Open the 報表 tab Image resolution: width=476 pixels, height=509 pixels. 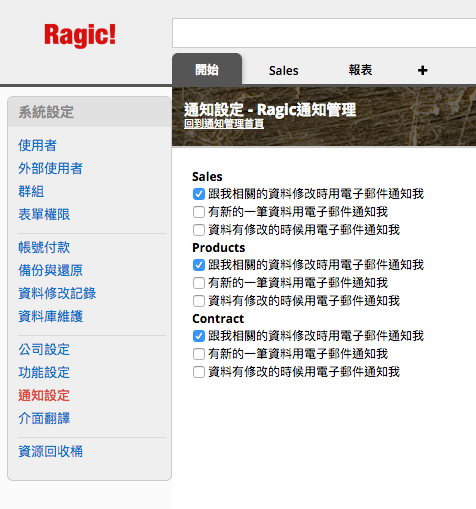(360, 70)
